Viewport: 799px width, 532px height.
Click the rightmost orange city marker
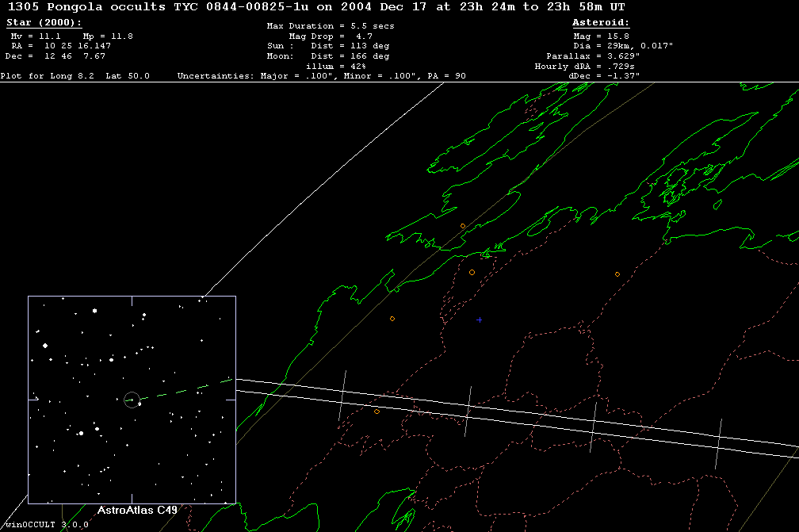pyautogui.click(x=617, y=274)
